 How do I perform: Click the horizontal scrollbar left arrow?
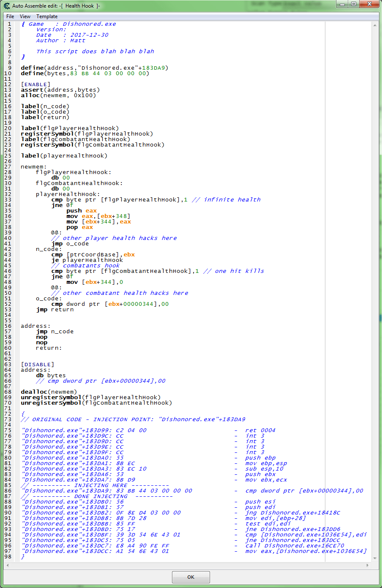7,565
